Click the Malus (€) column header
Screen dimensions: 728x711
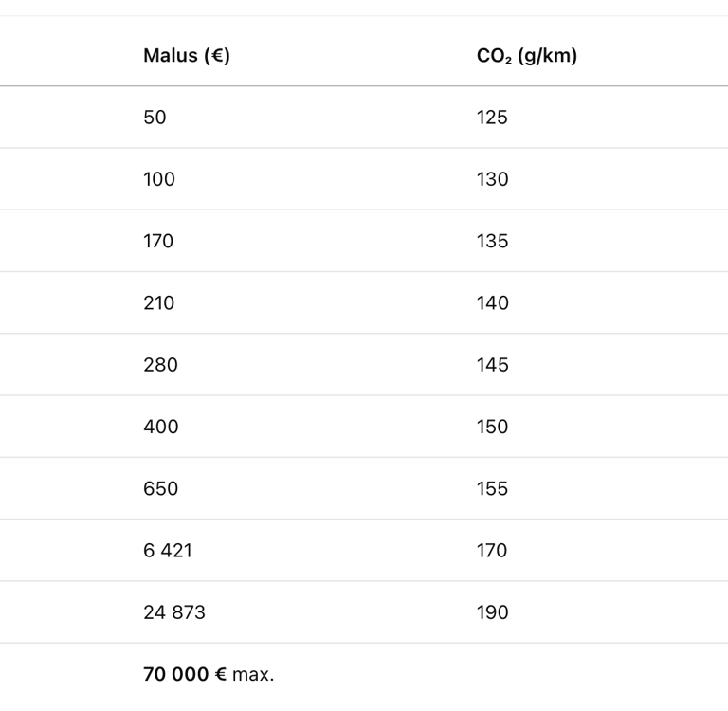click(x=187, y=56)
